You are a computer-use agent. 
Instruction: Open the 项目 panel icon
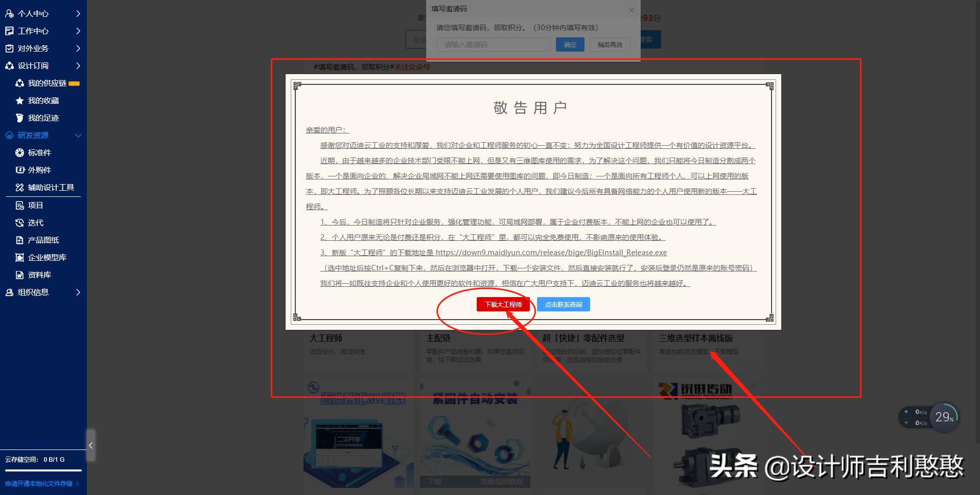tap(19, 205)
